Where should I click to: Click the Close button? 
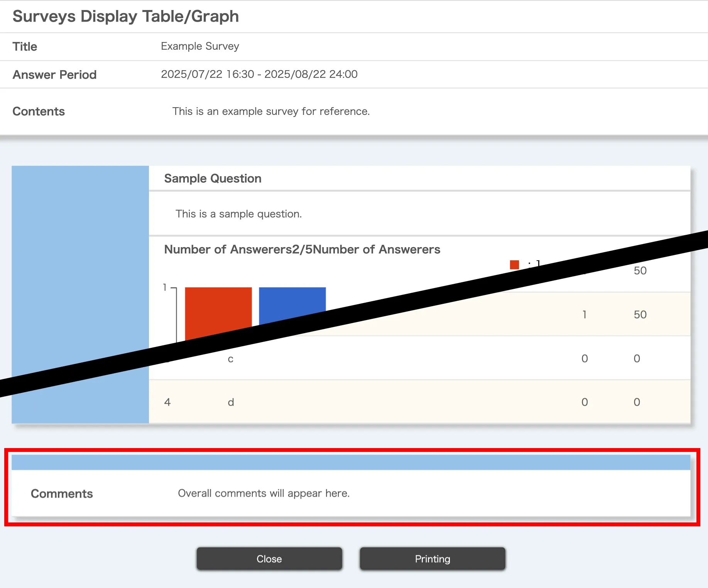tap(269, 559)
